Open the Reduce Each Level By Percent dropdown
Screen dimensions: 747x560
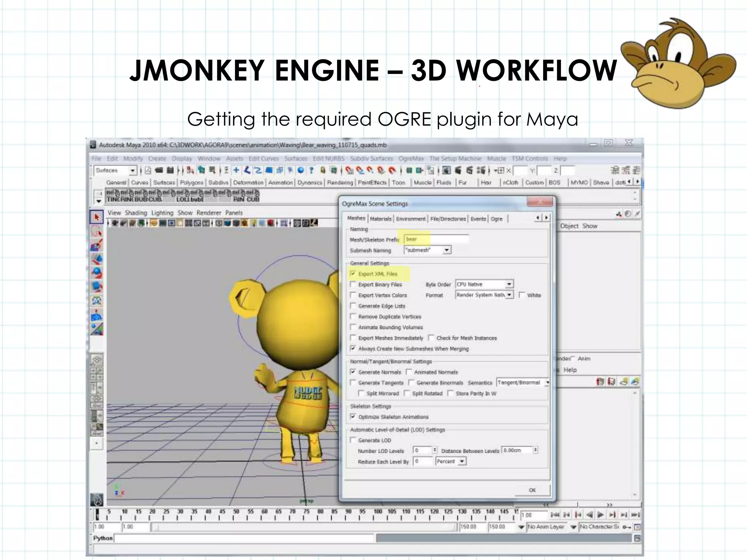click(451, 461)
